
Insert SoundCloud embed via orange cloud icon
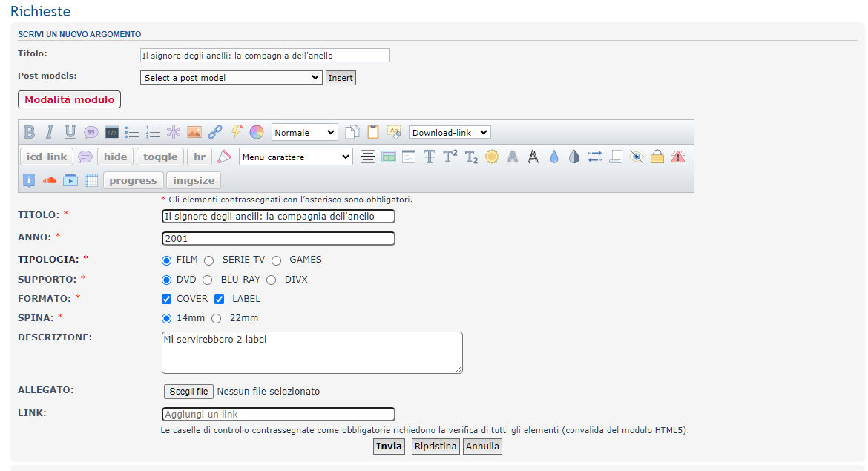click(50, 180)
